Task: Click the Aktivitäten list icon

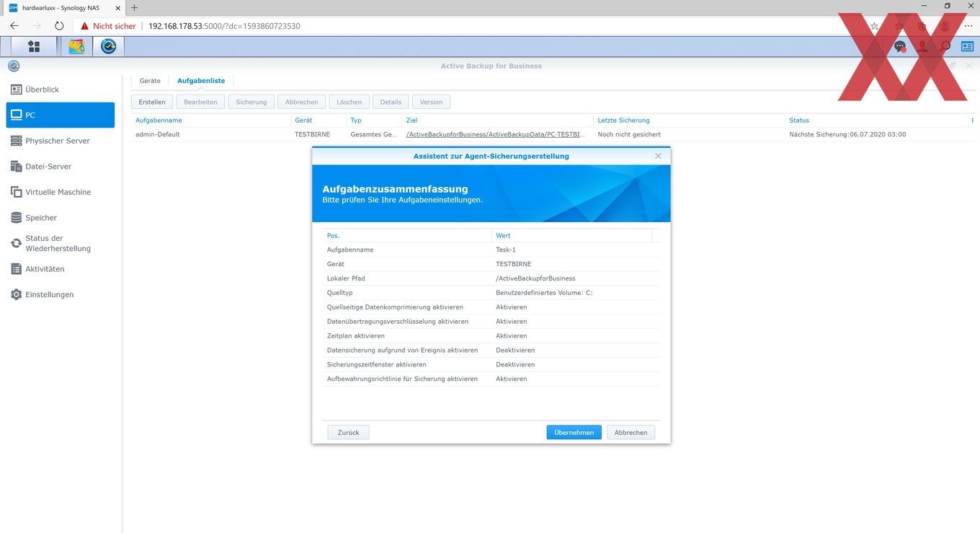Action: (16, 269)
